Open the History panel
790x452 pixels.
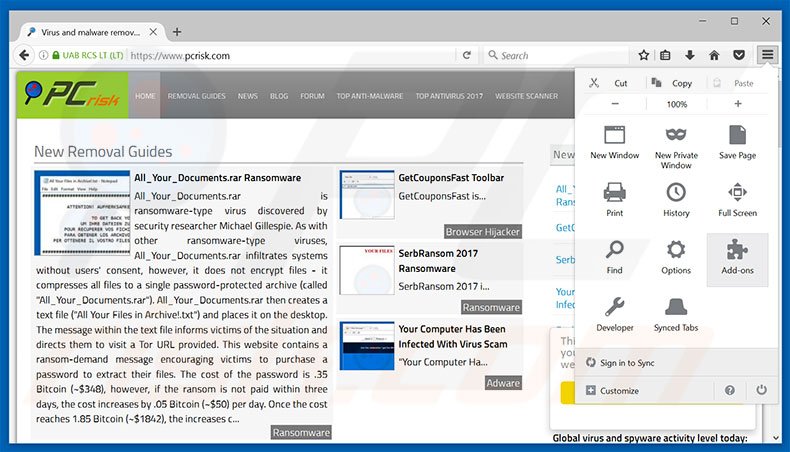coord(676,200)
